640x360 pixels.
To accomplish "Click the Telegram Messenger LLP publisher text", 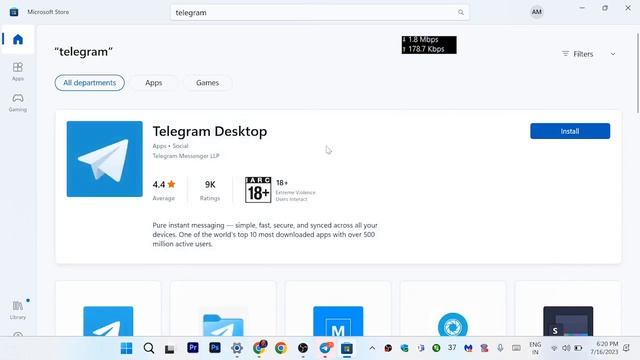I will coord(186,156).
